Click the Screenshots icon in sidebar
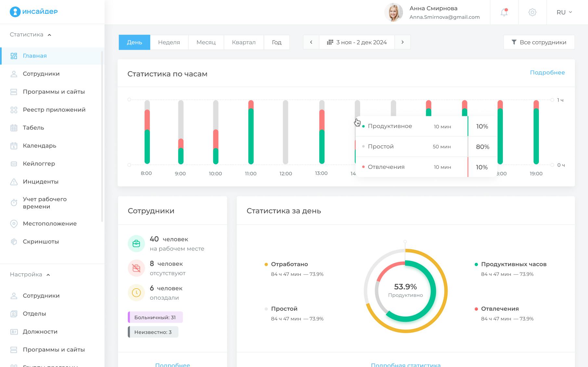 pyautogui.click(x=14, y=242)
